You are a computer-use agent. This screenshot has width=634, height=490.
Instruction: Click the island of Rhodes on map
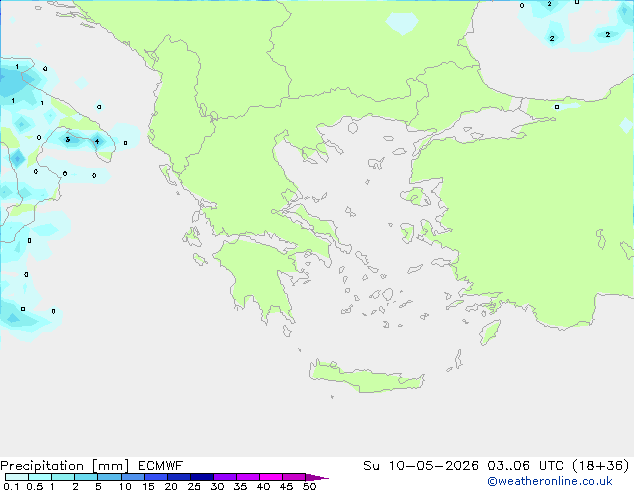490,332
